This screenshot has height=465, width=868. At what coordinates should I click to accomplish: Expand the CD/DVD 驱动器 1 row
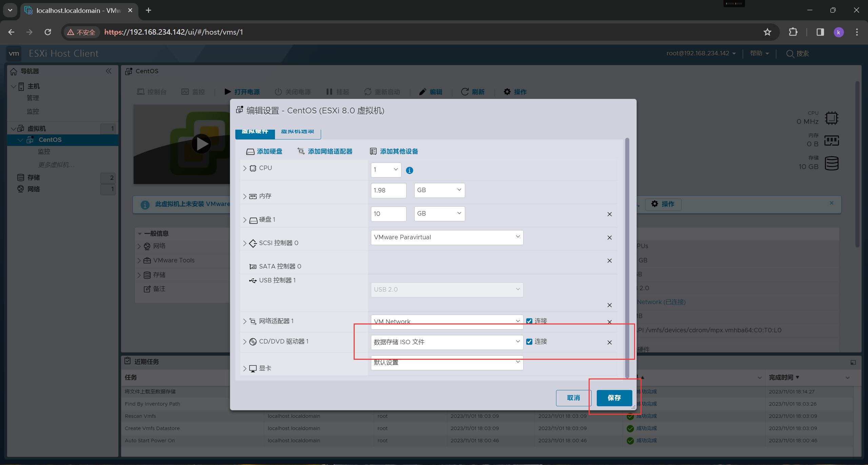click(x=245, y=341)
